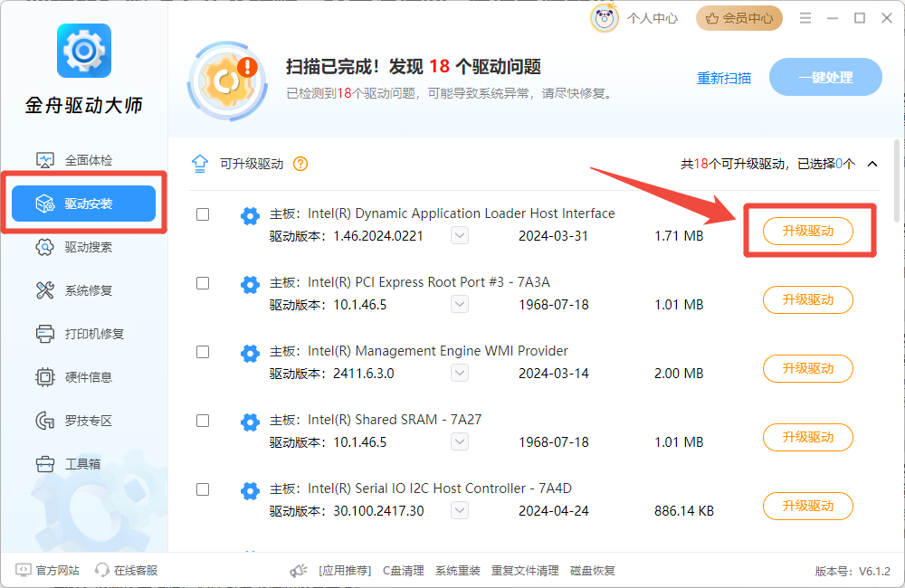Click 升级驱动 for Shared SRAM - 7A27
The image size is (905, 588).
point(808,437)
